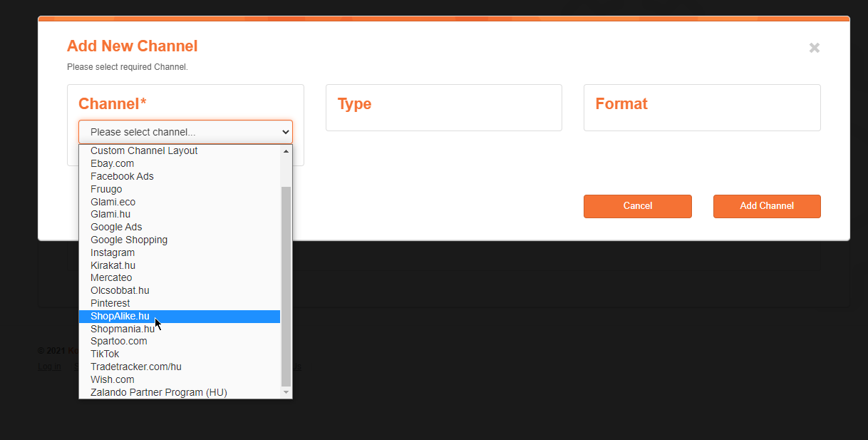
Task: Select Tradetracker.com/hu option
Action: pyautogui.click(x=180, y=367)
